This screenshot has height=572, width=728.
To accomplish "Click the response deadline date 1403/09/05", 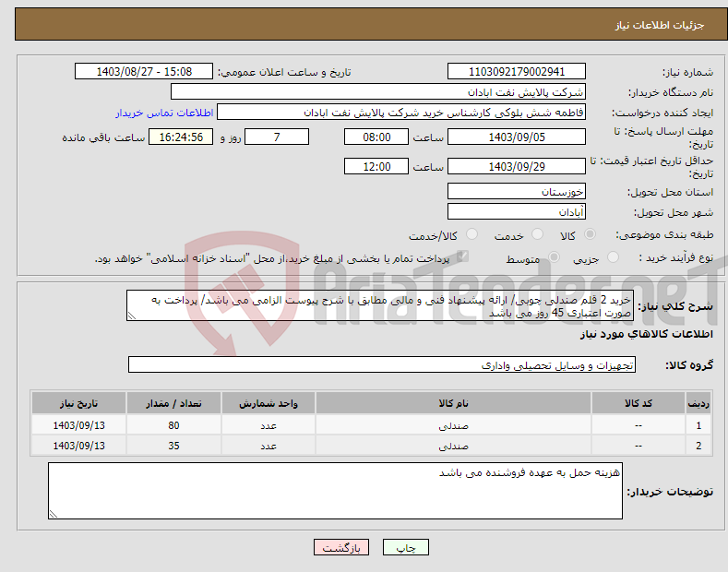I will pyautogui.click(x=517, y=137).
